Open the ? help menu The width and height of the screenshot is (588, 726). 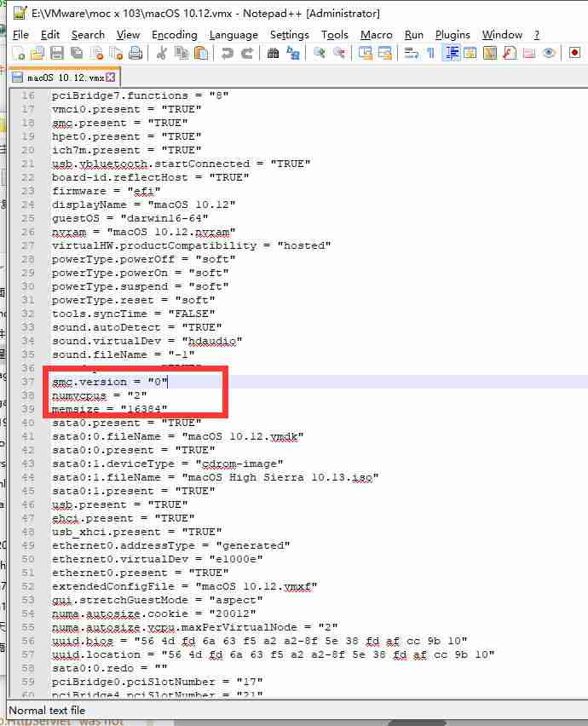click(537, 35)
